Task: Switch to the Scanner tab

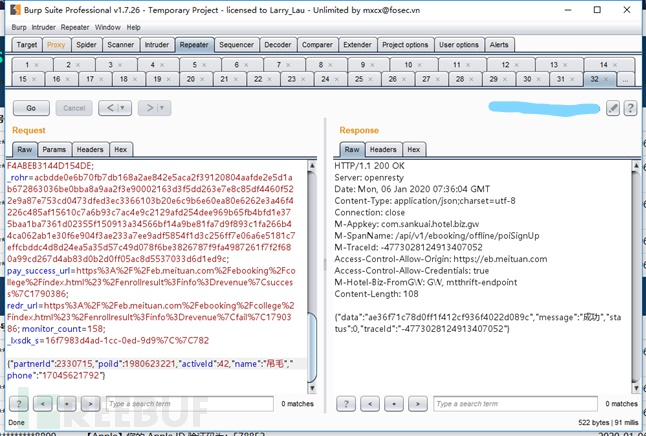Action: 120,45
